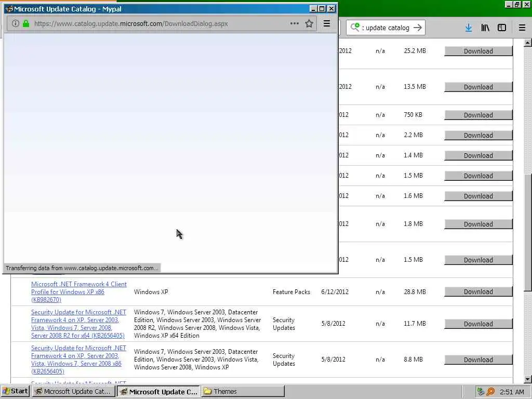This screenshot has width=532, height=399.
Task: Switch to first Microsoft Update Cat... taskbar item
Action: click(x=73, y=391)
